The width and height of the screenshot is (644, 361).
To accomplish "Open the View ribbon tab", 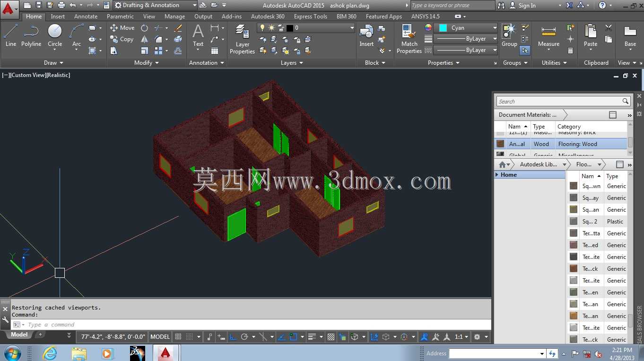I will coord(149,17).
